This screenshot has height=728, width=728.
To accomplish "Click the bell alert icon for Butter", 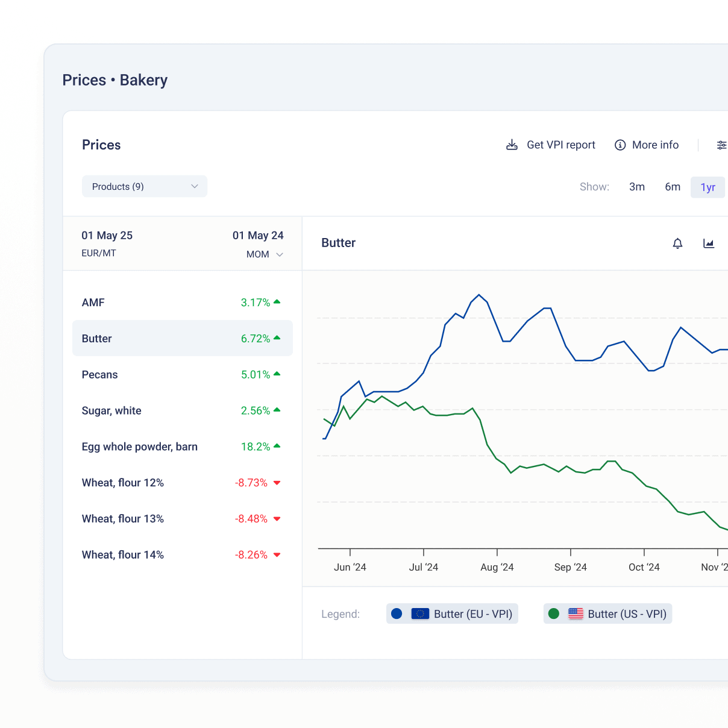I will tap(677, 243).
